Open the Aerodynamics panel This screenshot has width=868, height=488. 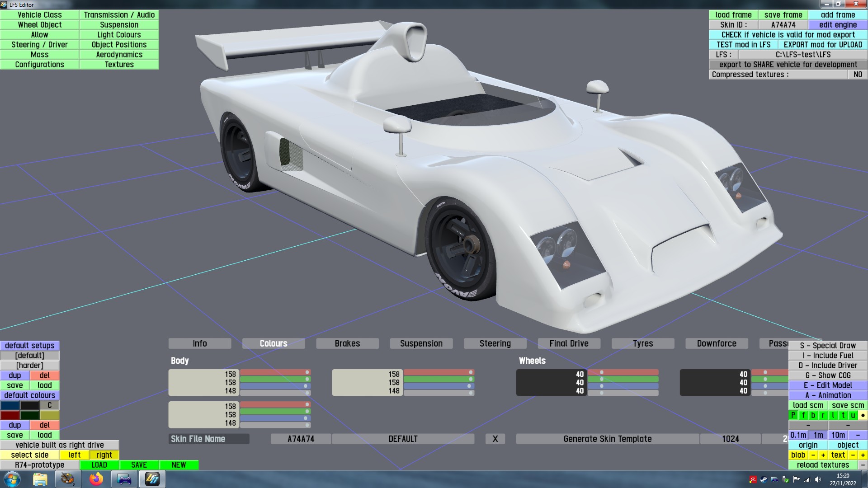pos(119,55)
